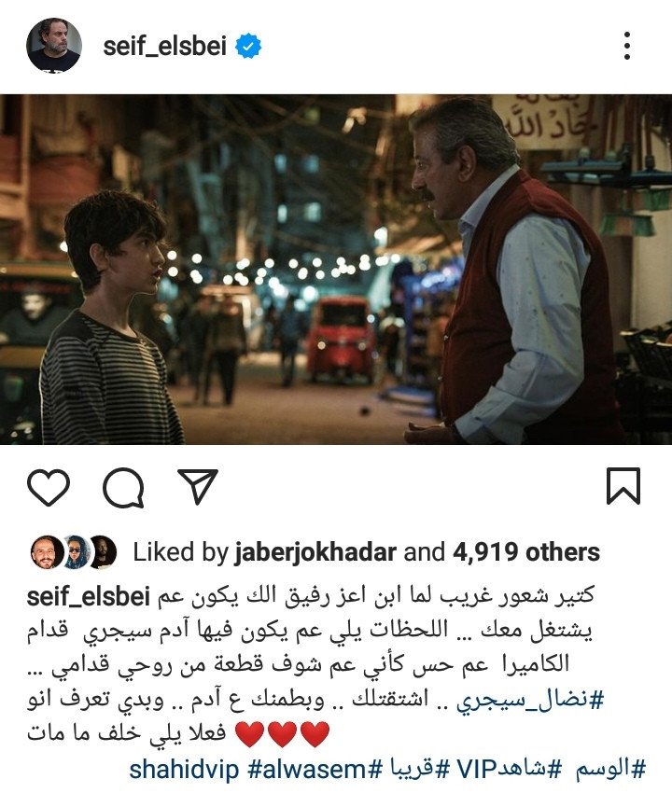Open seif_elsbei username in the header
The image size is (672, 793).
[x=164, y=46]
